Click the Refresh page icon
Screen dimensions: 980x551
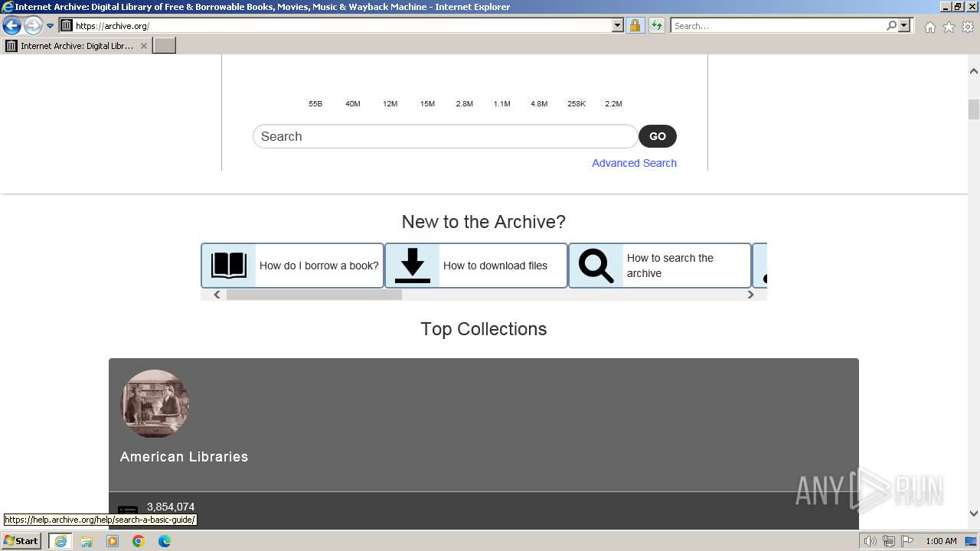click(x=657, y=26)
